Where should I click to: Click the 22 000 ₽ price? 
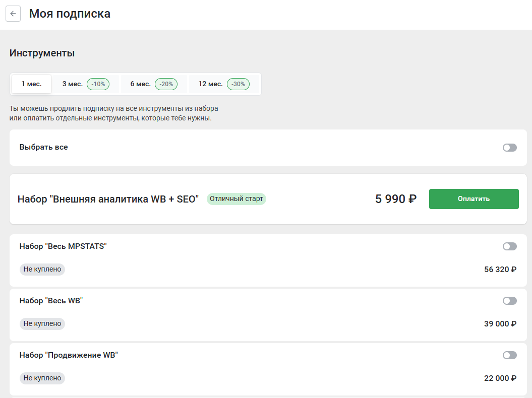pos(500,378)
